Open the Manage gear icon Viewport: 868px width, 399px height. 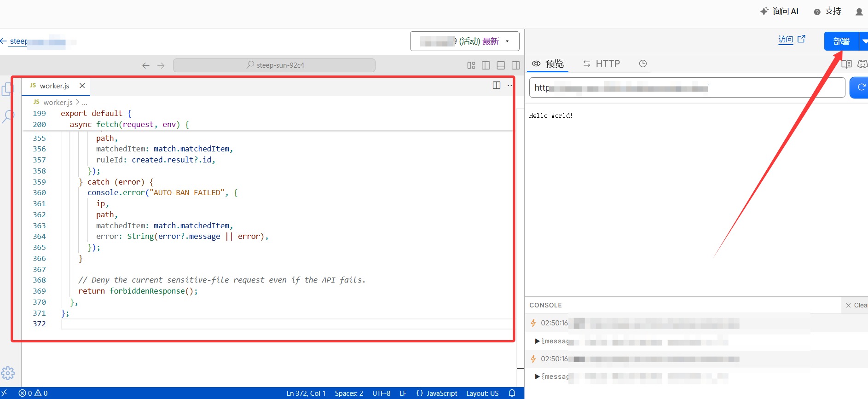pos(8,373)
